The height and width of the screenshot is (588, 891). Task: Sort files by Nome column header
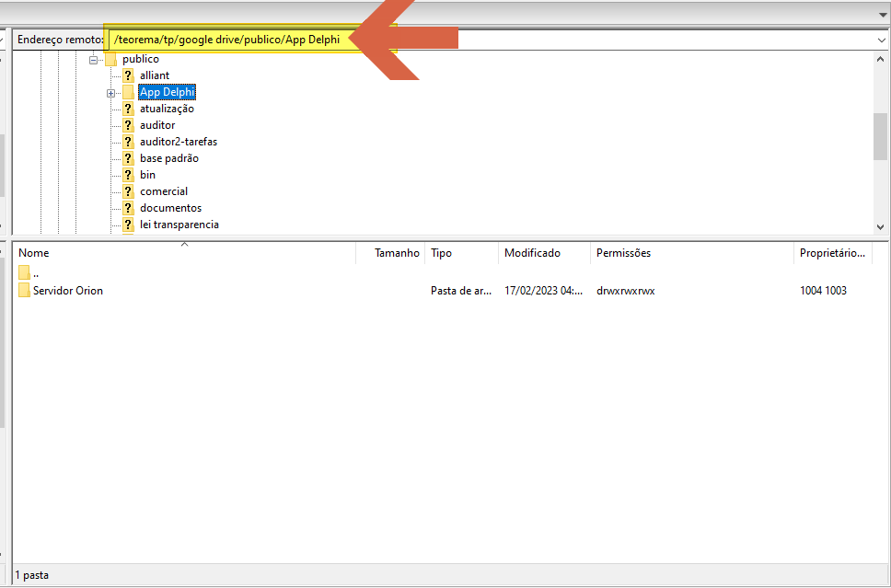click(x=184, y=253)
